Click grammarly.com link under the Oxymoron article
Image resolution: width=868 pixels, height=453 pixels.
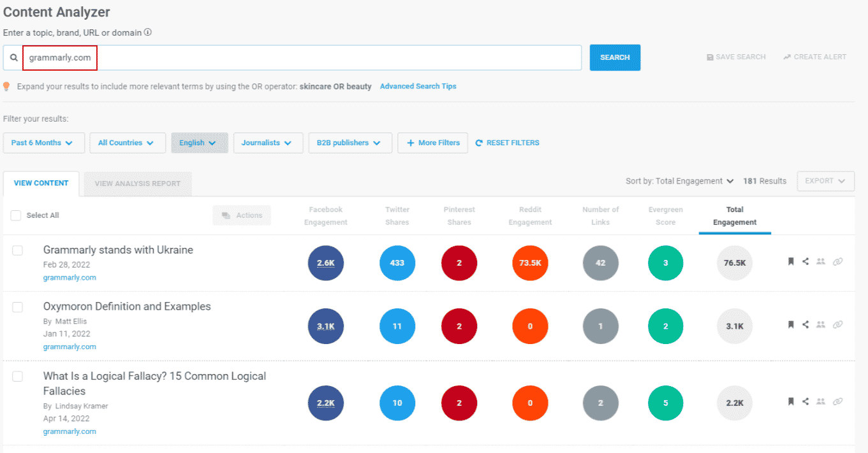tap(70, 347)
